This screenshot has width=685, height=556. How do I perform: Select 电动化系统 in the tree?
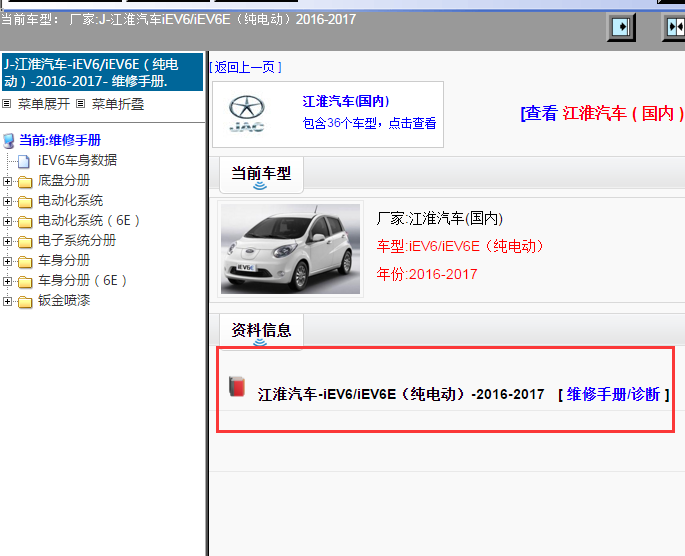tap(70, 200)
